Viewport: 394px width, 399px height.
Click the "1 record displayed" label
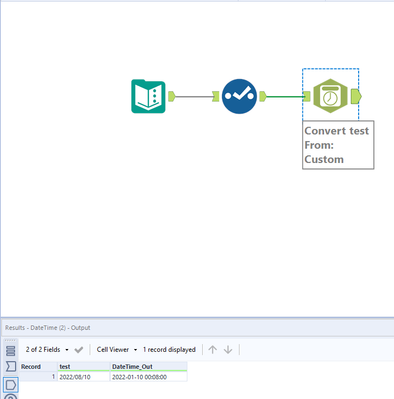169,350
